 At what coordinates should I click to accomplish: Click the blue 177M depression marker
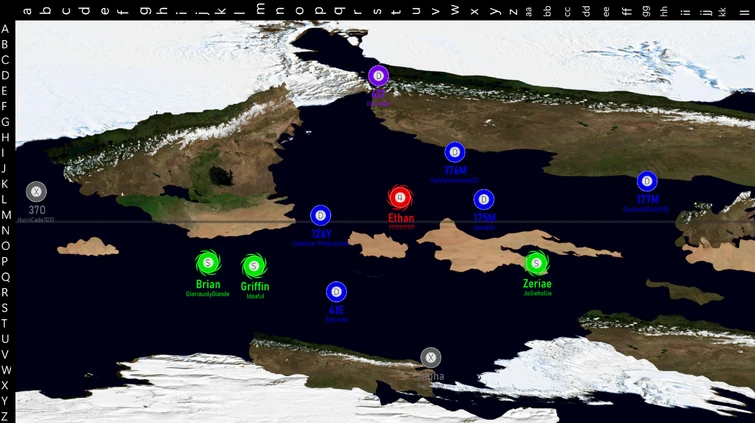[x=647, y=182]
